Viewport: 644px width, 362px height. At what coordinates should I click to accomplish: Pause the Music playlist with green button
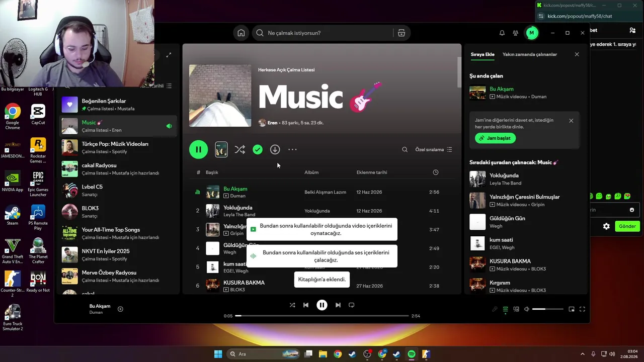point(199,149)
